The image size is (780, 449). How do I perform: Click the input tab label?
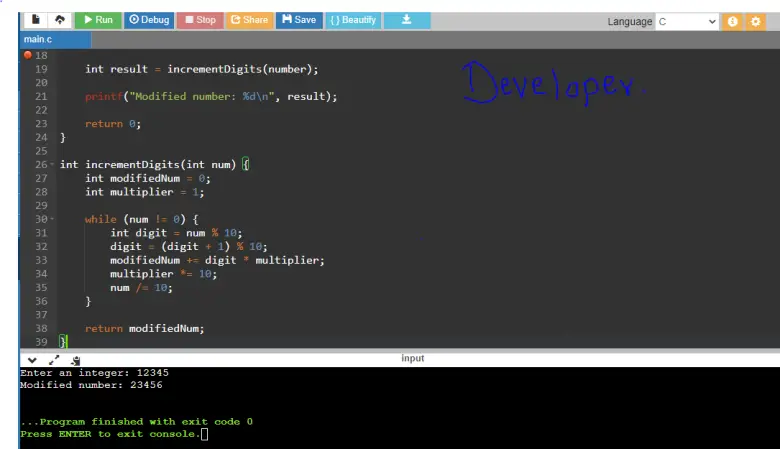pyautogui.click(x=412, y=358)
